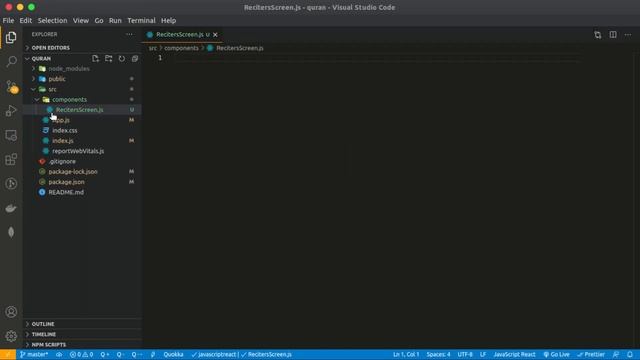
Task: Expand the public folder
Action: point(57,79)
